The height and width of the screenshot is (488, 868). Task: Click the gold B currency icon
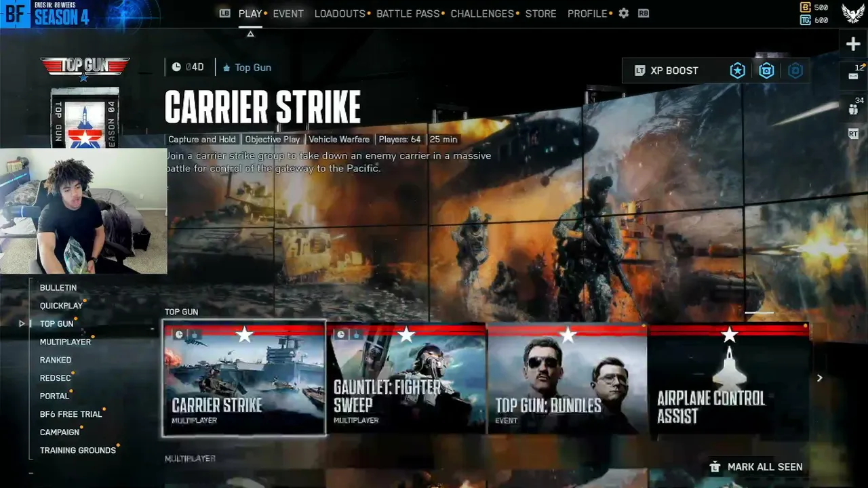806,7
